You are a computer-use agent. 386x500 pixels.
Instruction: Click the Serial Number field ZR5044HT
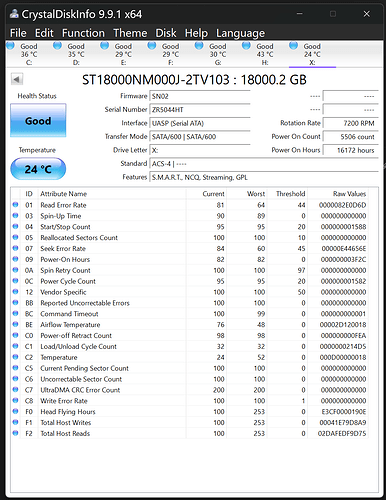coord(200,110)
